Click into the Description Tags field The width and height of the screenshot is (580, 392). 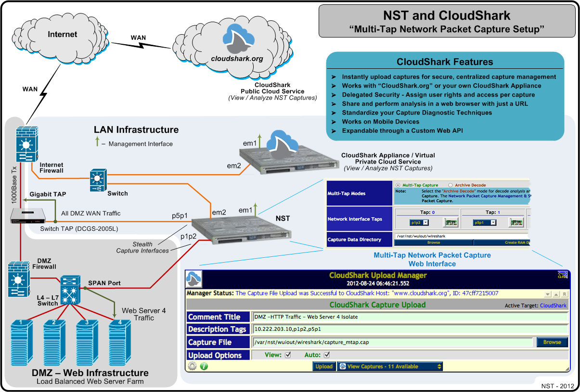(x=410, y=329)
